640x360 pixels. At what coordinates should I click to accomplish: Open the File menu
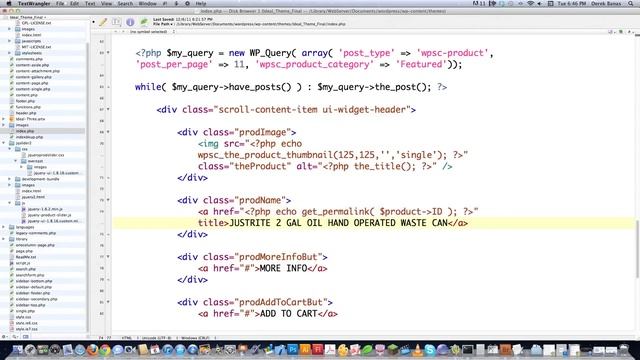[60, 3]
